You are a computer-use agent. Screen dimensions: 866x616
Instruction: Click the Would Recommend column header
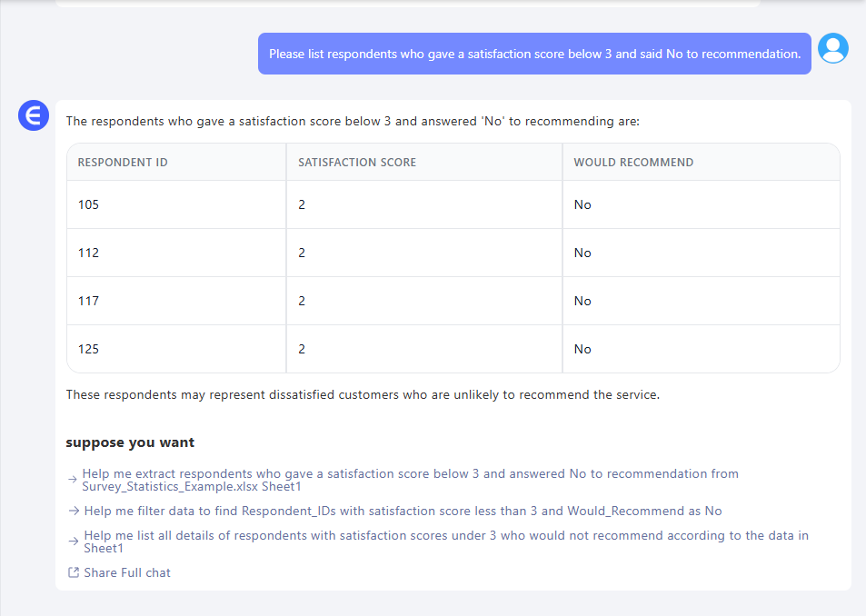pyautogui.click(x=633, y=163)
